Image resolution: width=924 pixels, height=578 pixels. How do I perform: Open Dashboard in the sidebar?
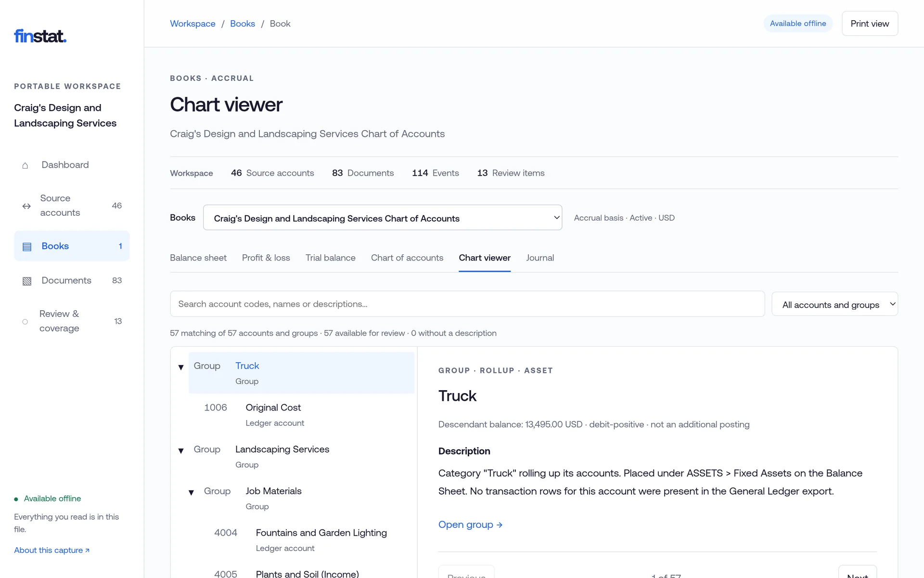point(72,165)
